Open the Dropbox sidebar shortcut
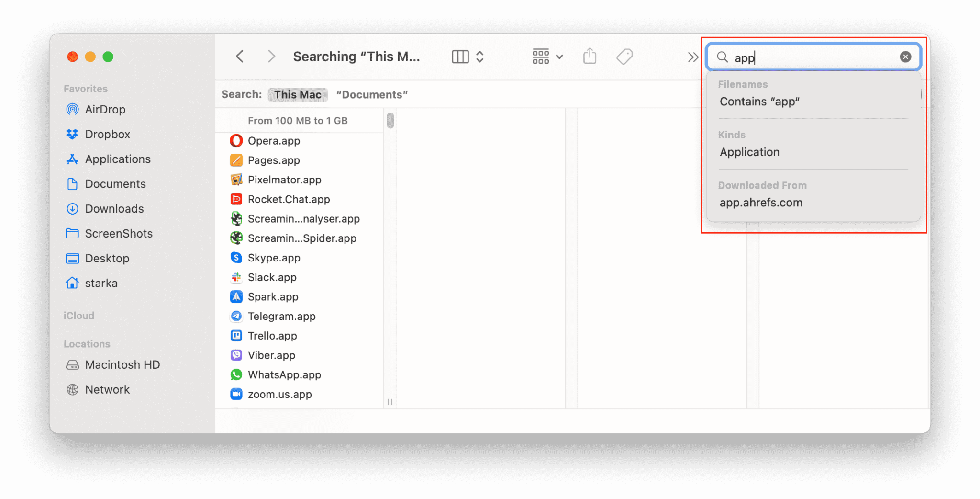The image size is (980, 499). pos(108,134)
